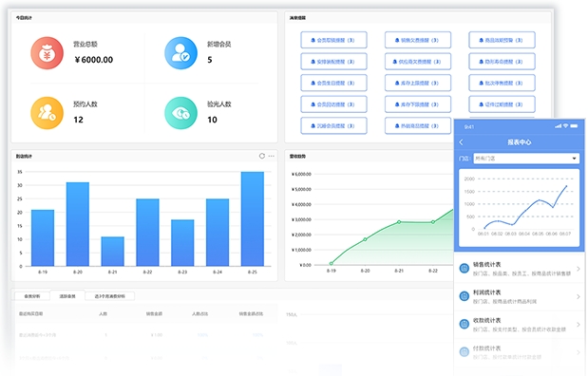
Task: Click the 8-21 data point on the green line
Action: (399, 222)
